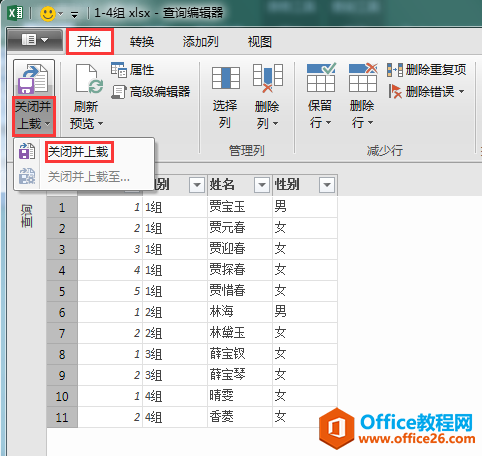Click the 选择列 label

coord(225,114)
